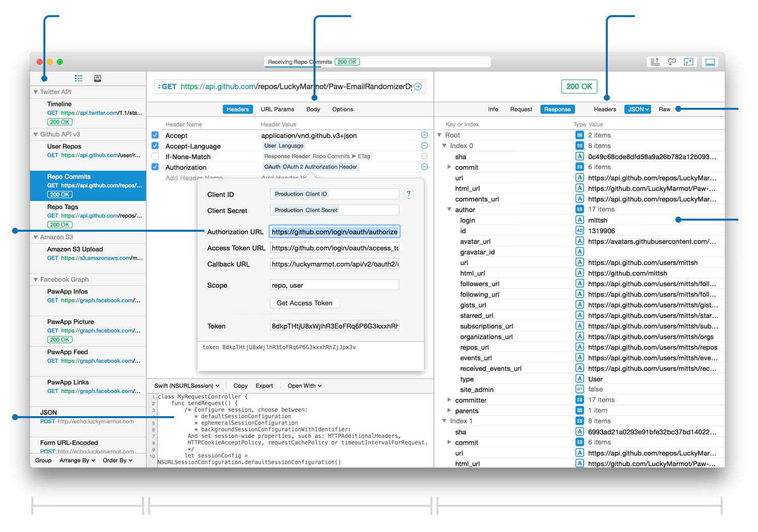Toggle the bottom panel layout icon
This screenshot has width=758, height=532.
pyautogui.click(x=710, y=62)
